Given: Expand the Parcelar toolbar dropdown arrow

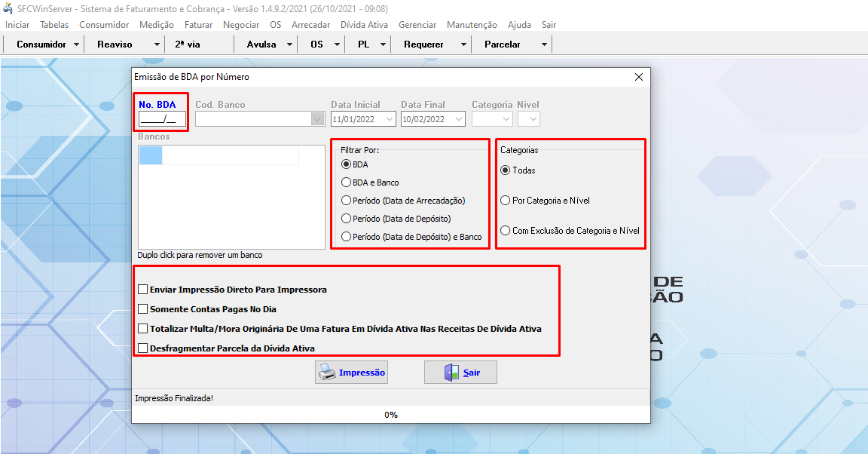Looking at the screenshot, I should 544,44.
